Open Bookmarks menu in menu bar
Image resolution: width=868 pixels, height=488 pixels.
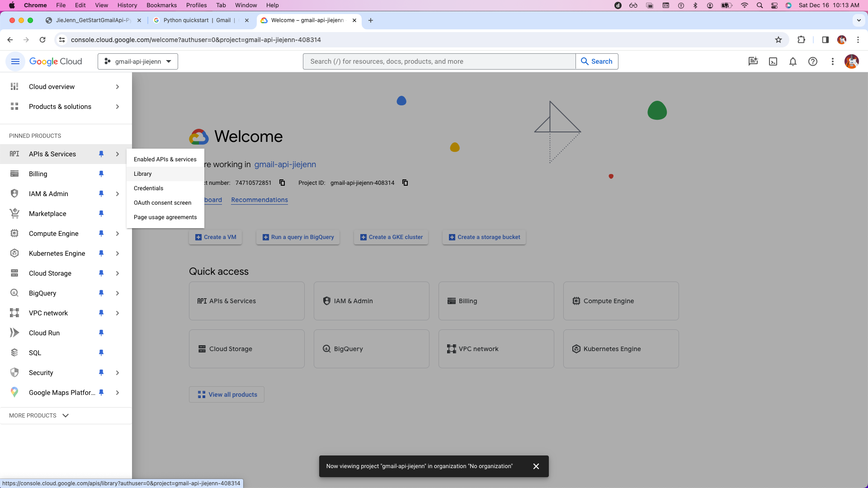coord(161,5)
